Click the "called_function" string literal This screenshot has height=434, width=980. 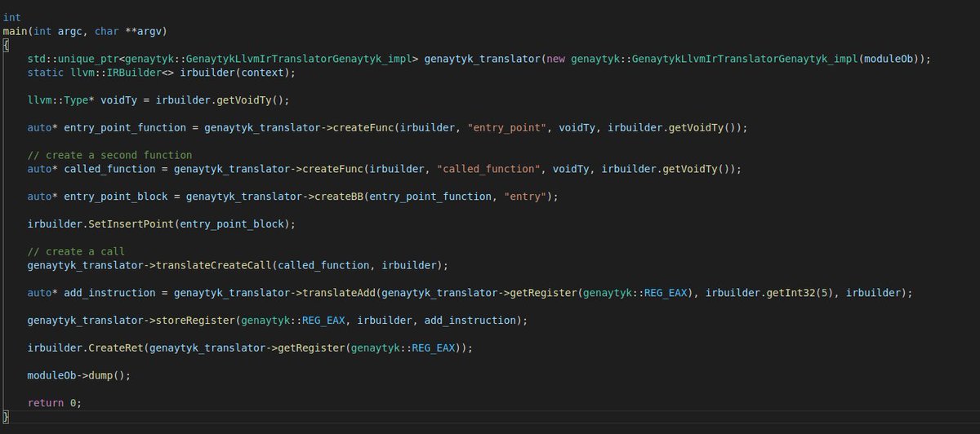(488, 169)
